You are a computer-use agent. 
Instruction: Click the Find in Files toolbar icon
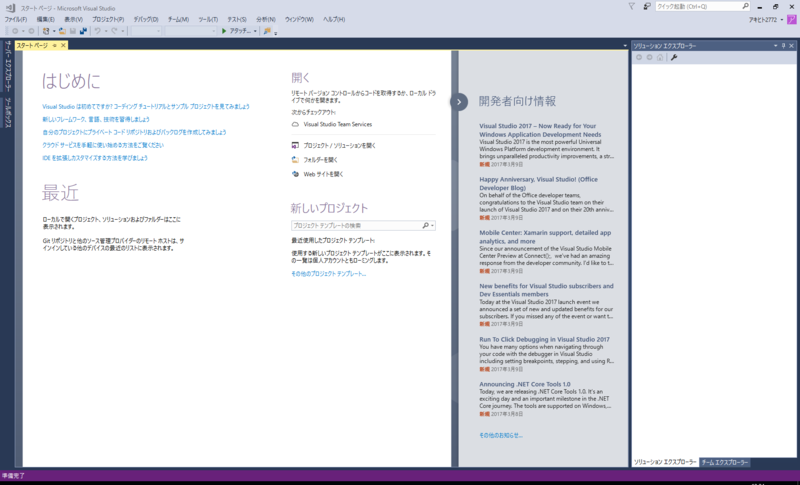tap(267, 31)
